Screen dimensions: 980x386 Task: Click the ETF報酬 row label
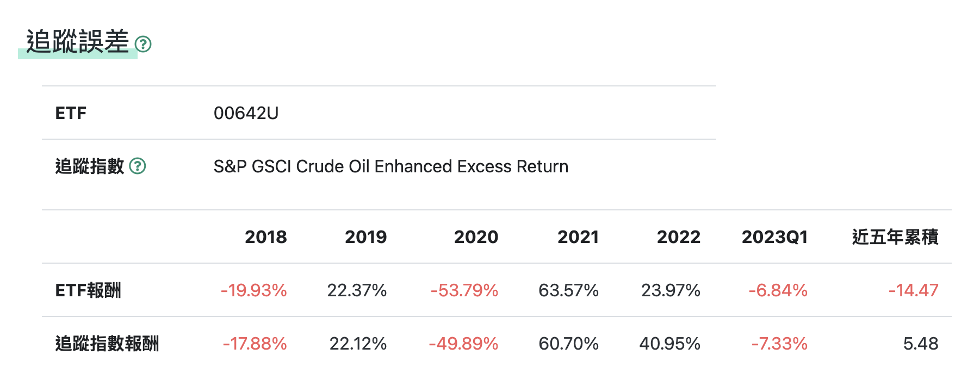[88, 290]
